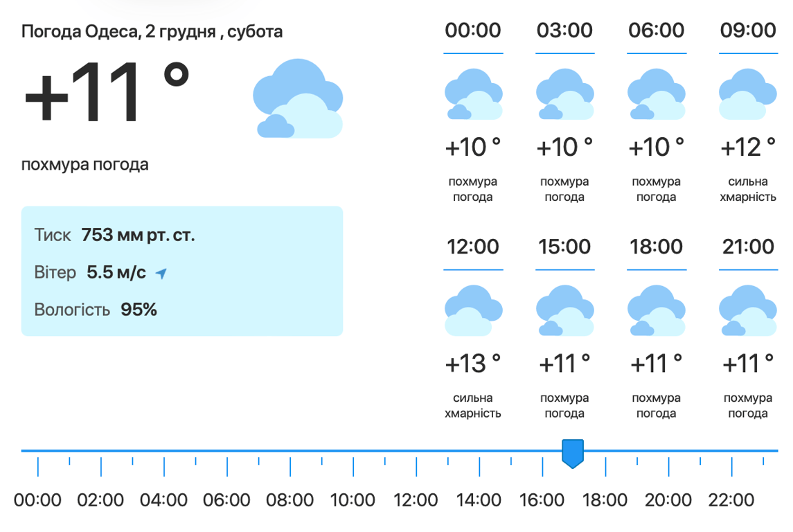Screen dimensions: 793x532
Task: Click the wind direction arrow icon
Action: click(x=161, y=274)
